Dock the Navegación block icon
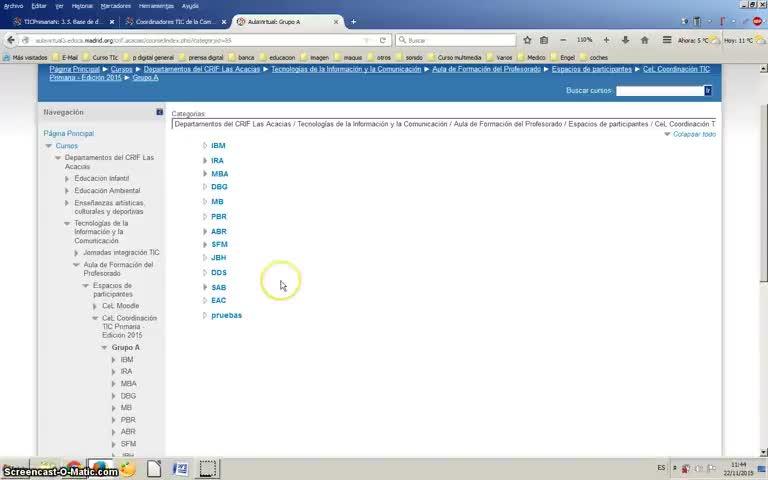 pyautogui.click(x=159, y=112)
